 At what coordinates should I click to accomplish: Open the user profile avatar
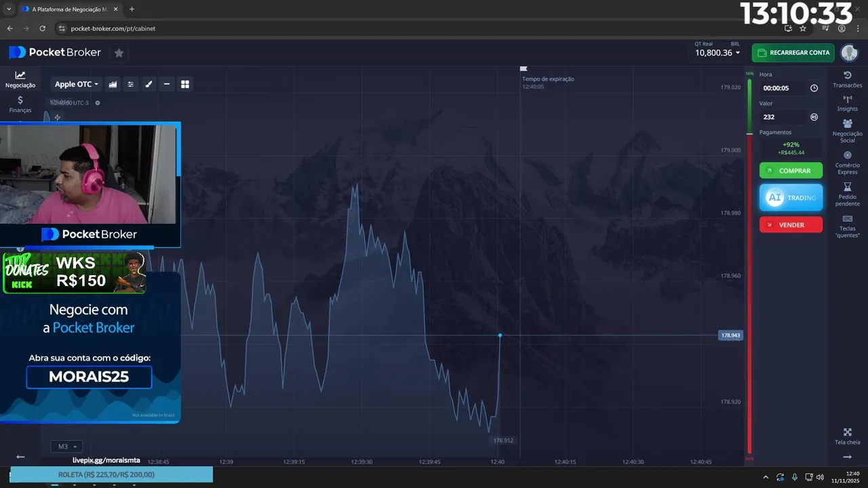pyautogui.click(x=849, y=53)
